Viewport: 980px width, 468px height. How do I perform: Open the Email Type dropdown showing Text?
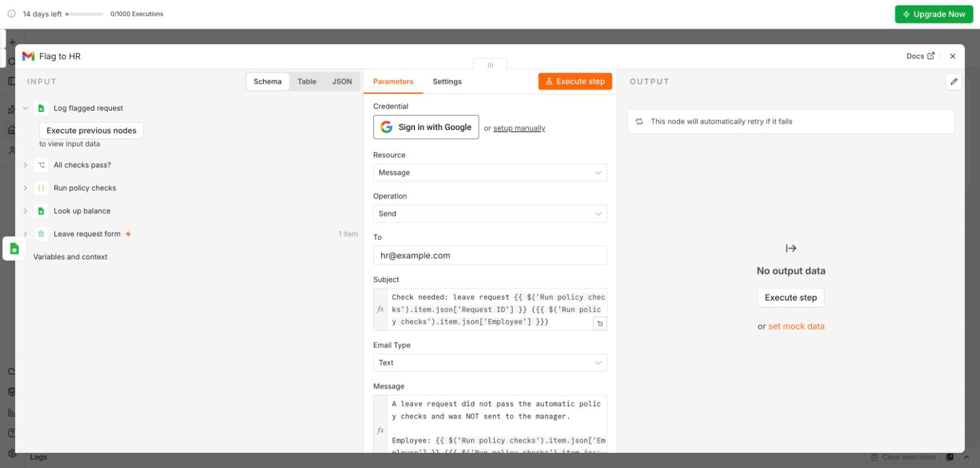[490, 362]
